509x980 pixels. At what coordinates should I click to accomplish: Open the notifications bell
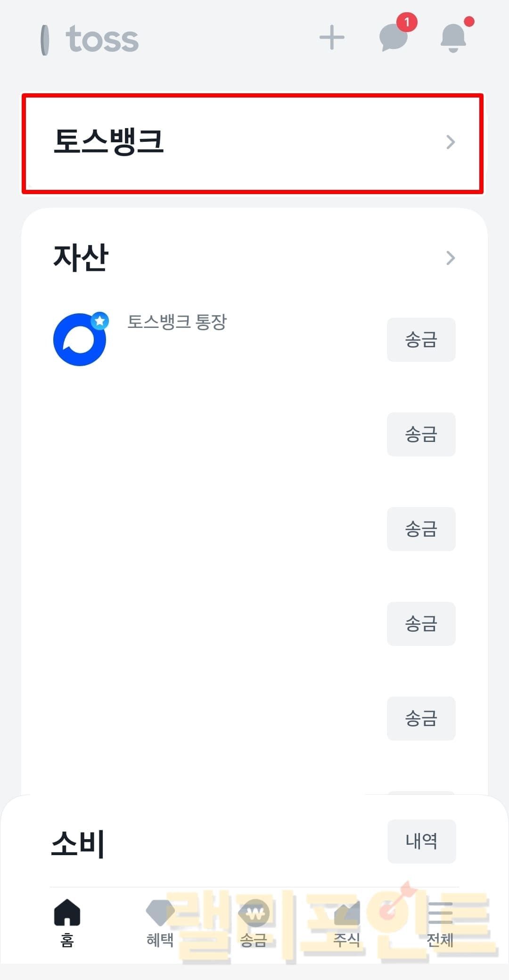tap(453, 38)
